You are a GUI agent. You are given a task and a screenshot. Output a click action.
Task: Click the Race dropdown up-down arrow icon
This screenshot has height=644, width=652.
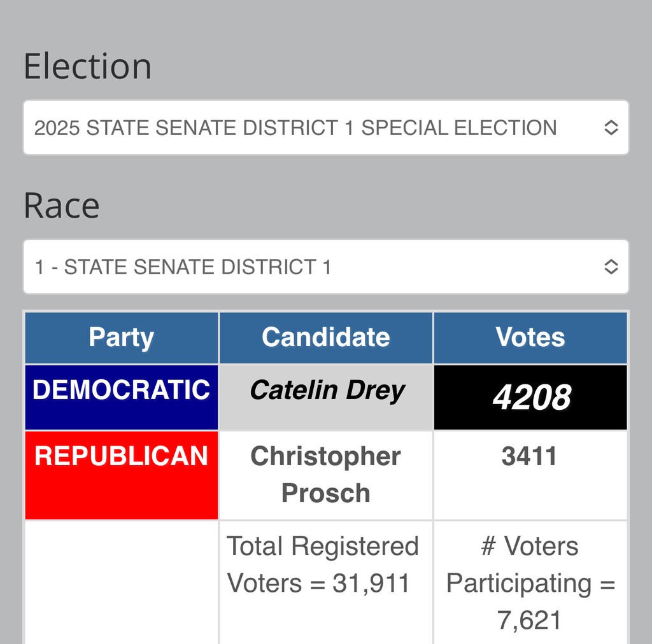(611, 267)
